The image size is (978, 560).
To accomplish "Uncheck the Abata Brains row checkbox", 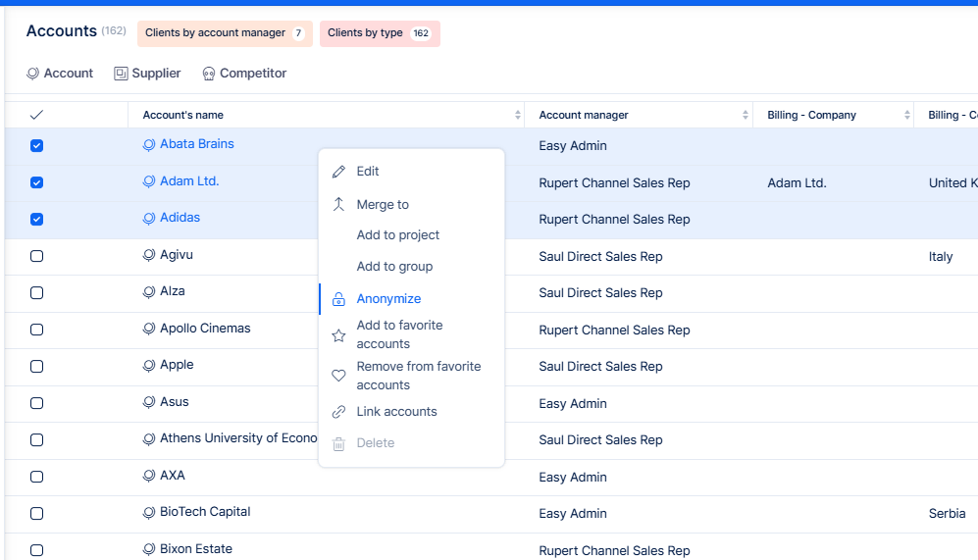I will point(36,146).
